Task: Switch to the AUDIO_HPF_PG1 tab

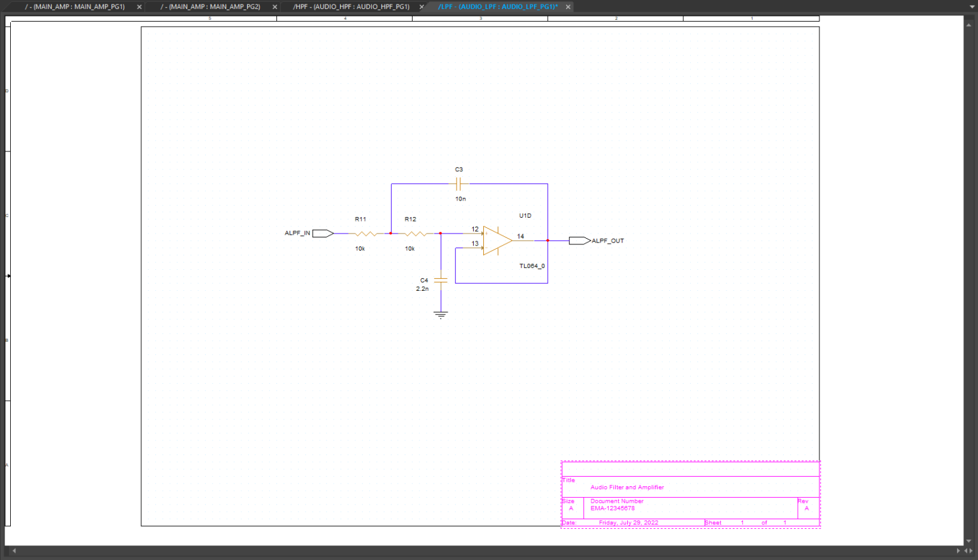Action: [x=351, y=7]
